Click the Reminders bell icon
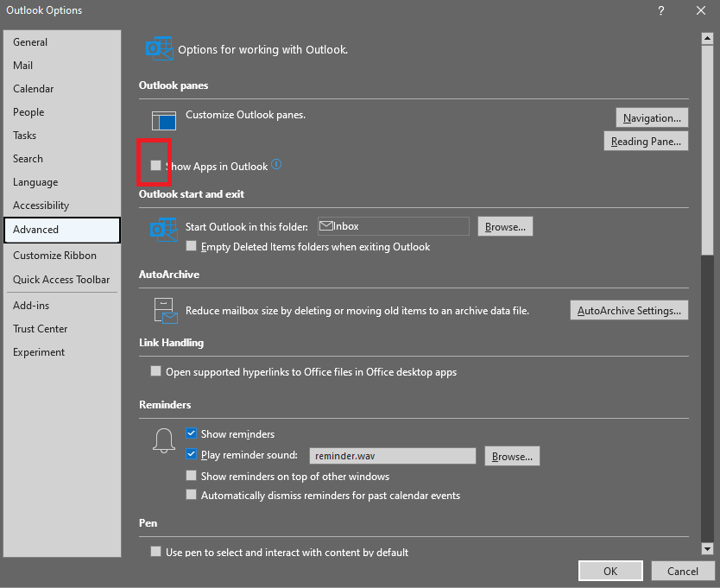This screenshot has height=588, width=720. [164, 441]
